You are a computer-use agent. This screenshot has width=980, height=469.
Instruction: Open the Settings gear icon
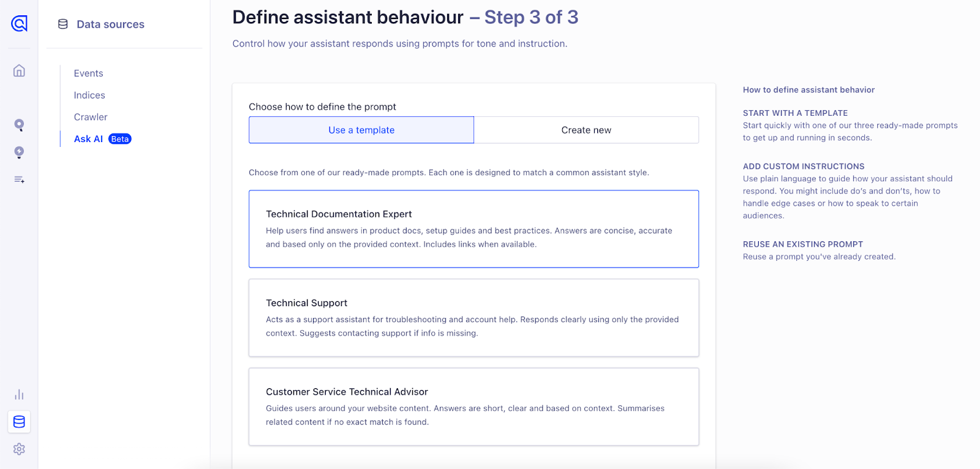click(x=19, y=449)
